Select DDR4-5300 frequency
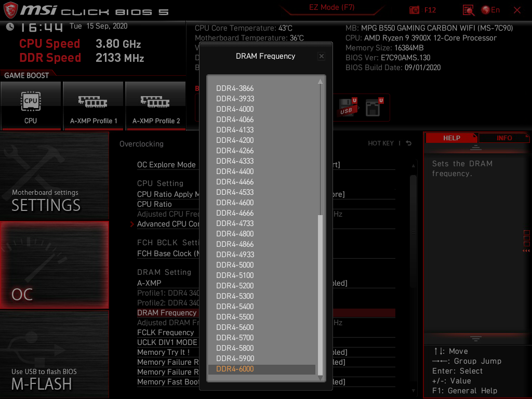This screenshot has width=532, height=399. pyautogui.click(x=235, y=296)
